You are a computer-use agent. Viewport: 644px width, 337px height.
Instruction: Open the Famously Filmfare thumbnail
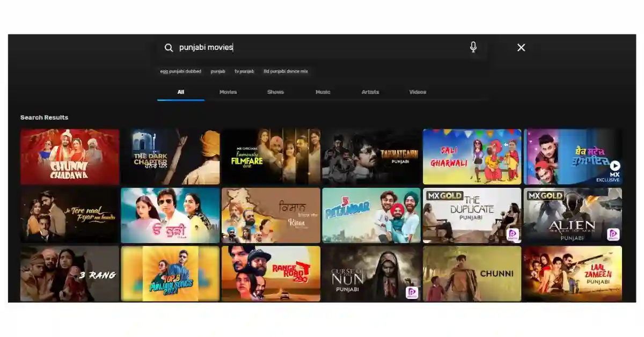(x=271, y=157)
